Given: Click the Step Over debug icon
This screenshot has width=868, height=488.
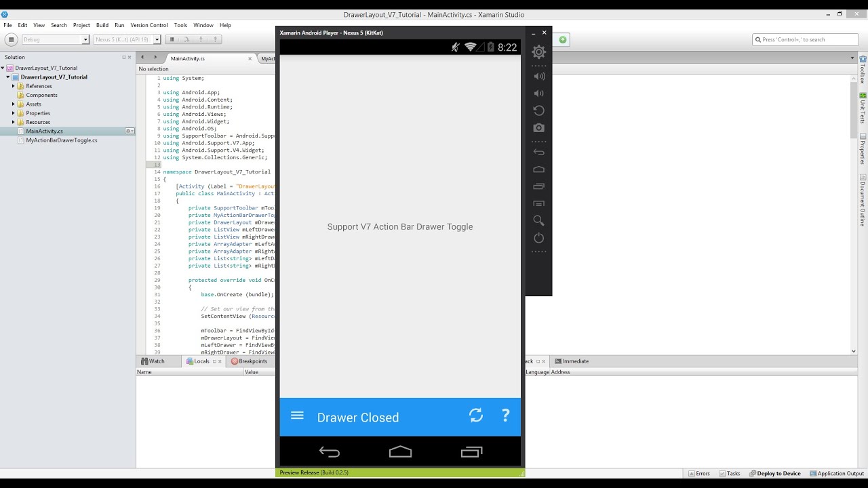Looking at the screenshot, I should pos(188,39).
